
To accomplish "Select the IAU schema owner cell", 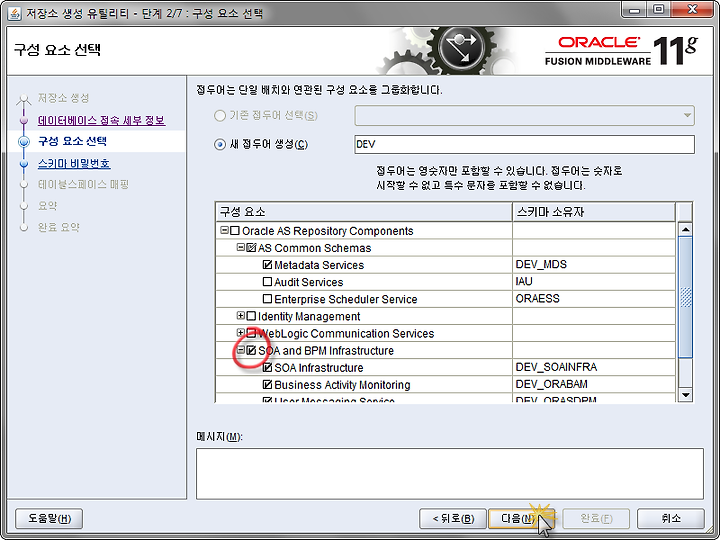I will click(x=594, y=282).
